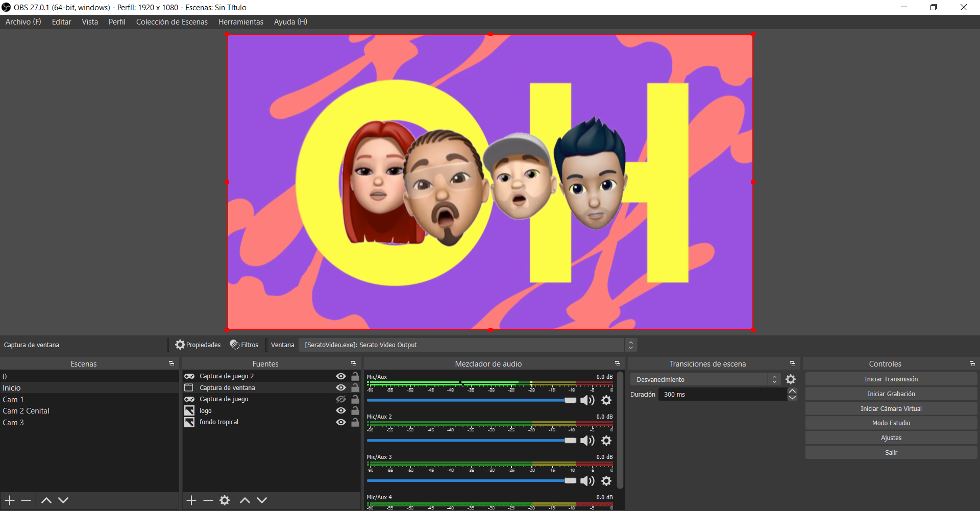Increase the Duración value with up arrow

[x=792, y=391]
